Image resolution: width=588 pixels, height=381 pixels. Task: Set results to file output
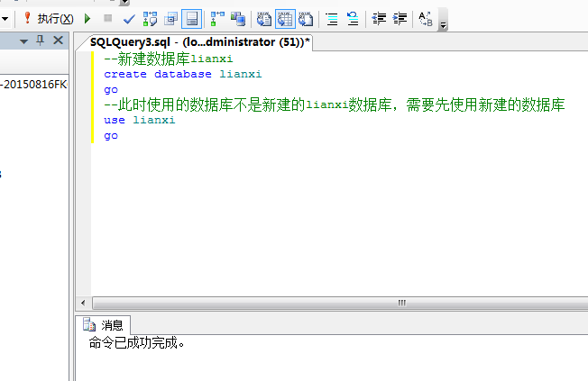click(x=306, y=19)
